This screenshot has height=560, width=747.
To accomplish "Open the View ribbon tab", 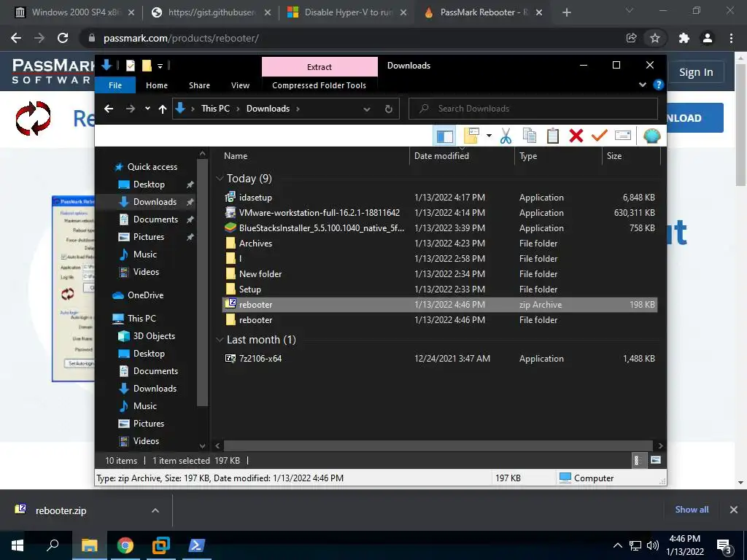I will pos(240,85).
